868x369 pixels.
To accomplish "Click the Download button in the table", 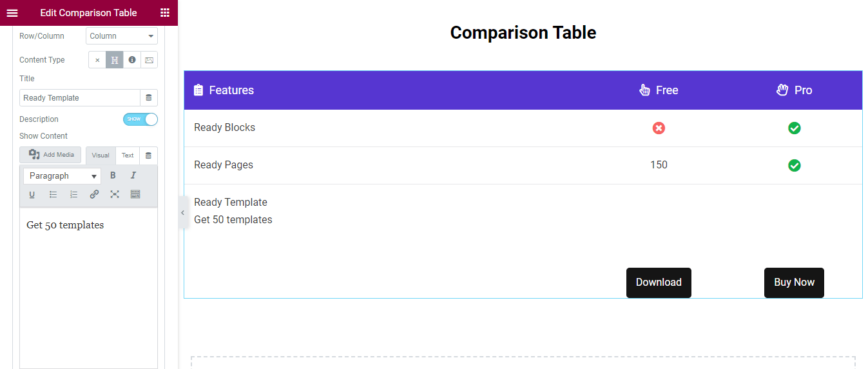I will (x=659, y=283).
